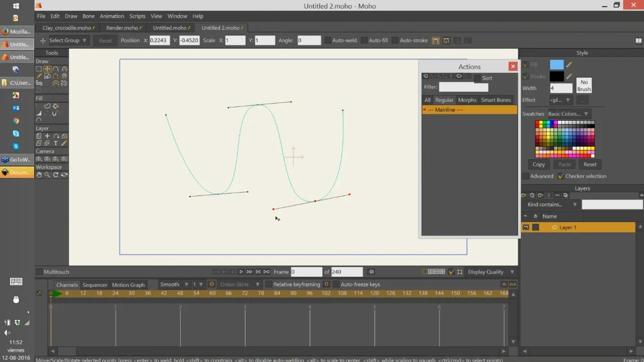The image size is (644, 362).
Task: Open the Scripts menu
Action: click(x=137, y=16)
